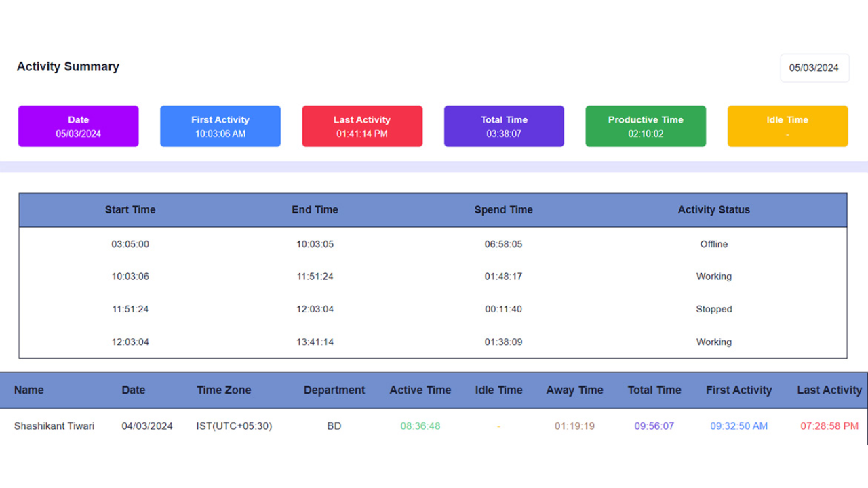Select the Spend Time column header
This screenshot has height=488, width=868.
coord(504,210)
